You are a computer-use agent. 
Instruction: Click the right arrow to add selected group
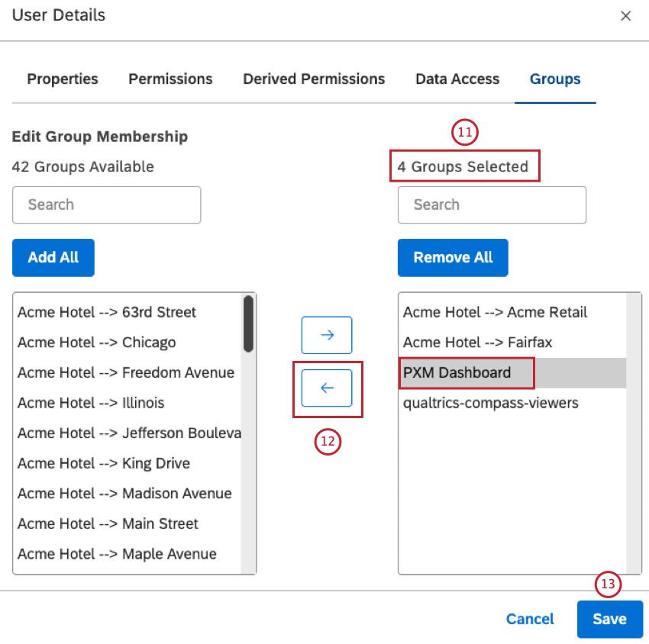(x=327, y=335)
